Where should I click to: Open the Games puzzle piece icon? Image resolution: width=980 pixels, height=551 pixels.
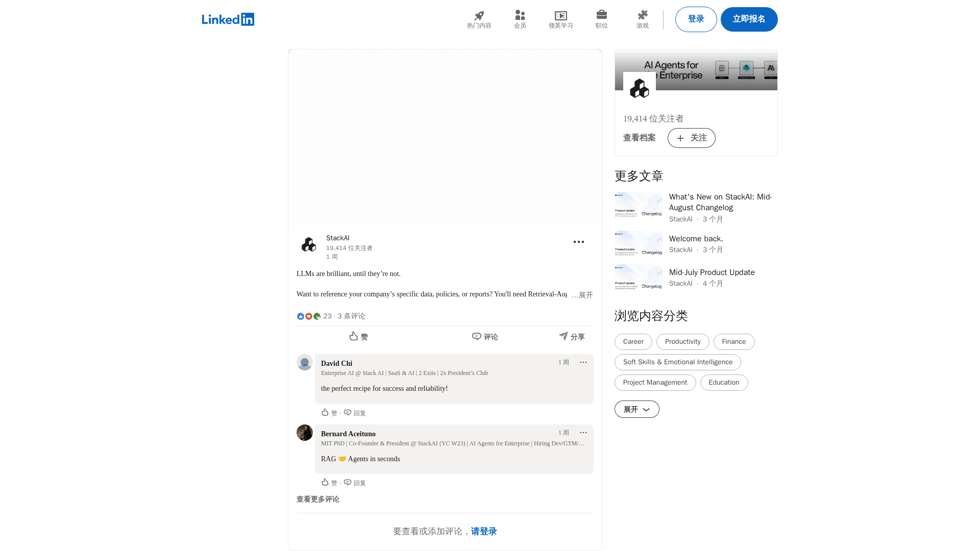point(642,15)
